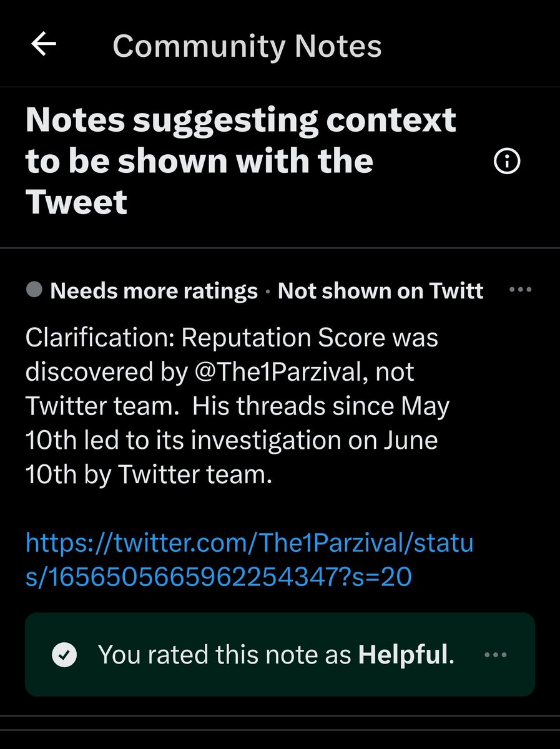This screenshot has width=560, height=749.
Task: Click the "Clarification: Reputation Score" note text
Action: (232, 338)
